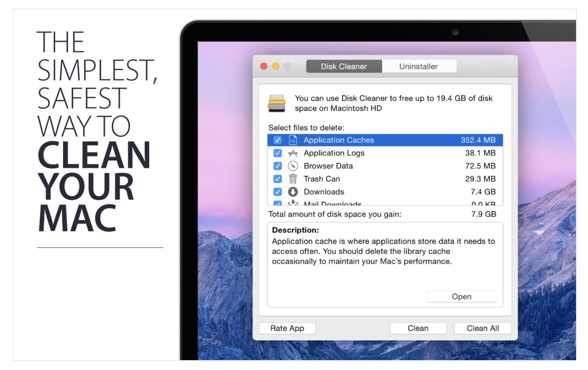Open the Rate App dialog

[287, 328]
